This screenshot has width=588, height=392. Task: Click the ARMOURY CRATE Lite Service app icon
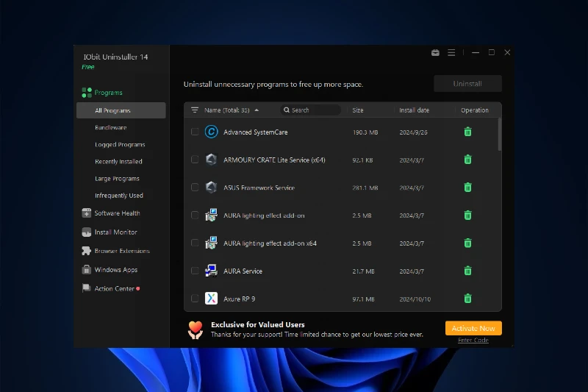[211, 160]
